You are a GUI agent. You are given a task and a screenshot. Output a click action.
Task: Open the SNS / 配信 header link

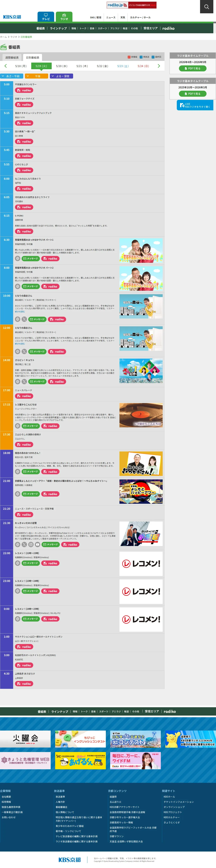tap(96, 17)
